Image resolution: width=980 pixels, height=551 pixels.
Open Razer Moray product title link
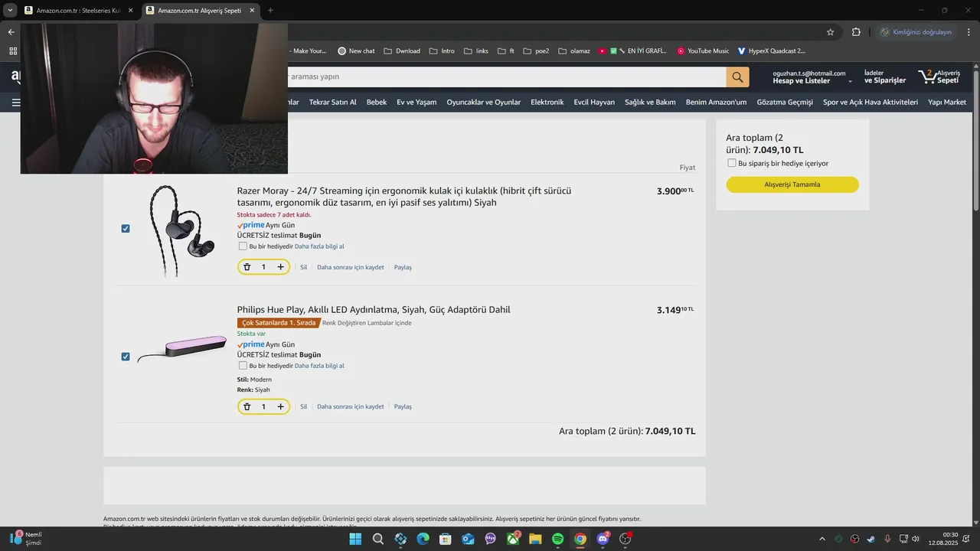(x=404, y=197)
